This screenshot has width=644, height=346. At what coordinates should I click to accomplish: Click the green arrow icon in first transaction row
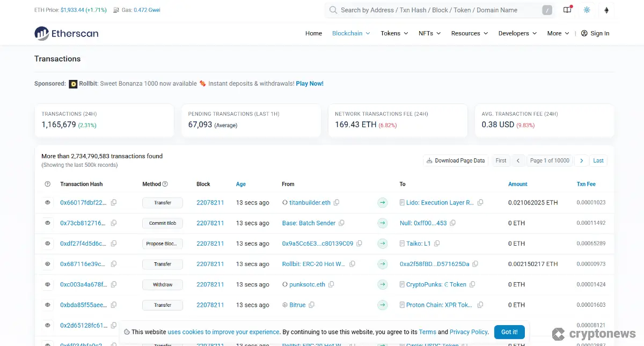pyautogui.click(x=383, y=203)
